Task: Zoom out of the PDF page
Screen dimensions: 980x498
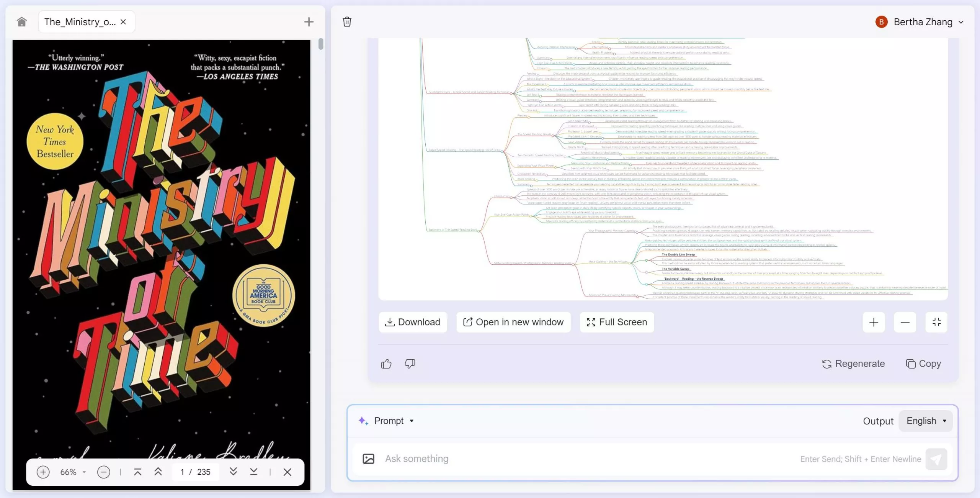Action: click(103, 472)
